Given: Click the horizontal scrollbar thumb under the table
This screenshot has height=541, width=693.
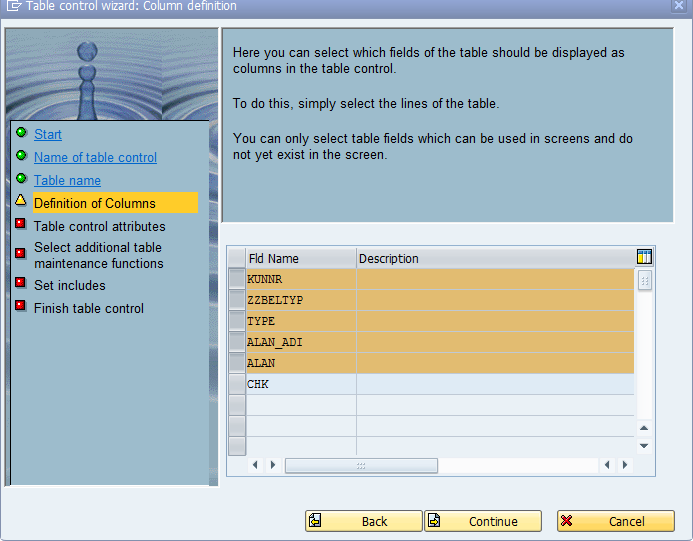Looking at the screenshot, I should tap(361, 465).
